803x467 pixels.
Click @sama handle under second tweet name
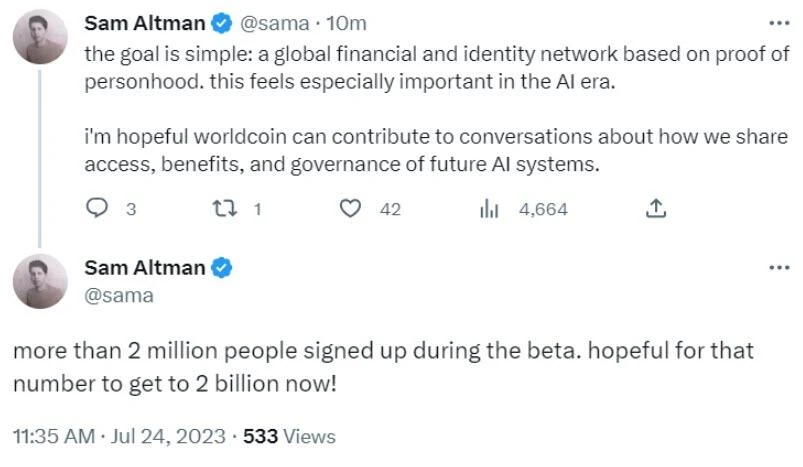(119, 295)
